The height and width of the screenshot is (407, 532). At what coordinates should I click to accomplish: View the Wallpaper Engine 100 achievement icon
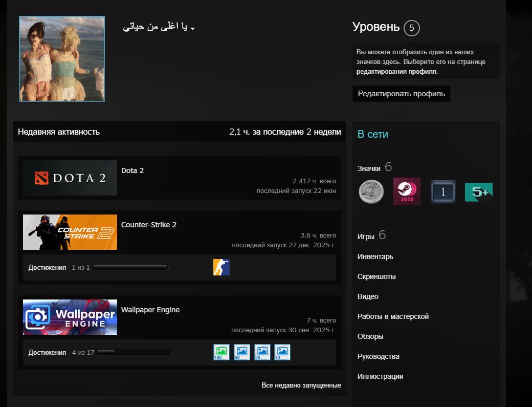click(x=221, y=352)
